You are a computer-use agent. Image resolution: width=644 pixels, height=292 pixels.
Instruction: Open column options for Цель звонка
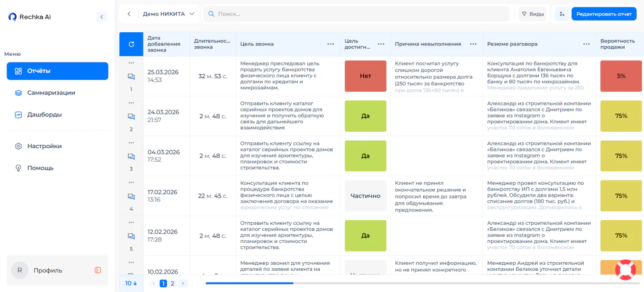coord(331,44)
